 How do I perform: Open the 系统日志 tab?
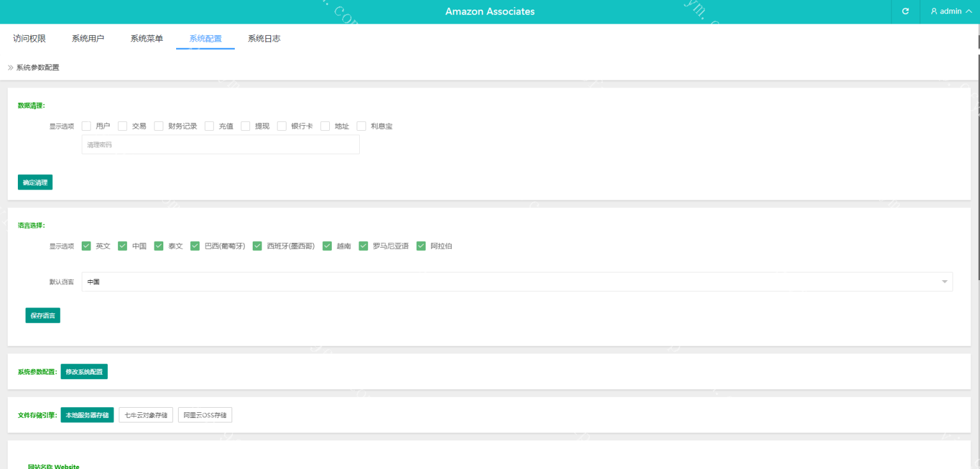264,38
